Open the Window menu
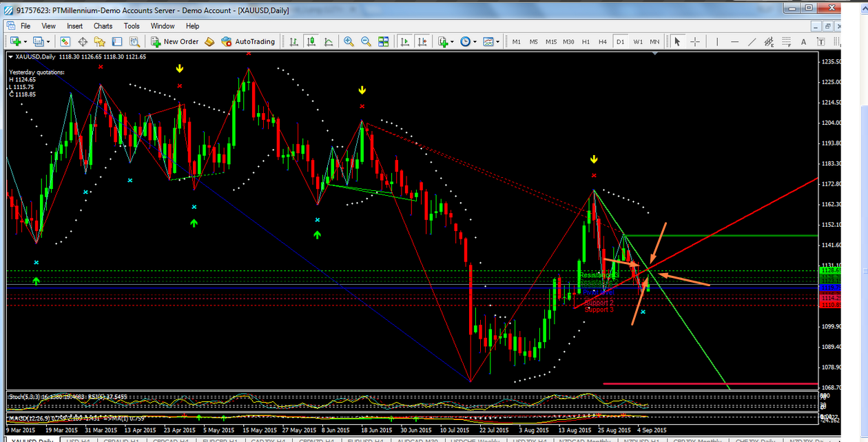 tap(163, 26)
